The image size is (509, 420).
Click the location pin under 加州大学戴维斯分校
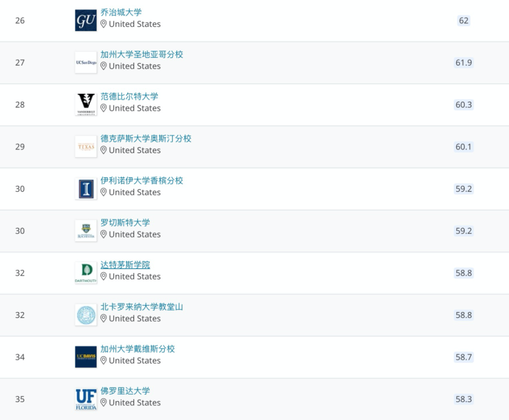(x=103, y=360)
